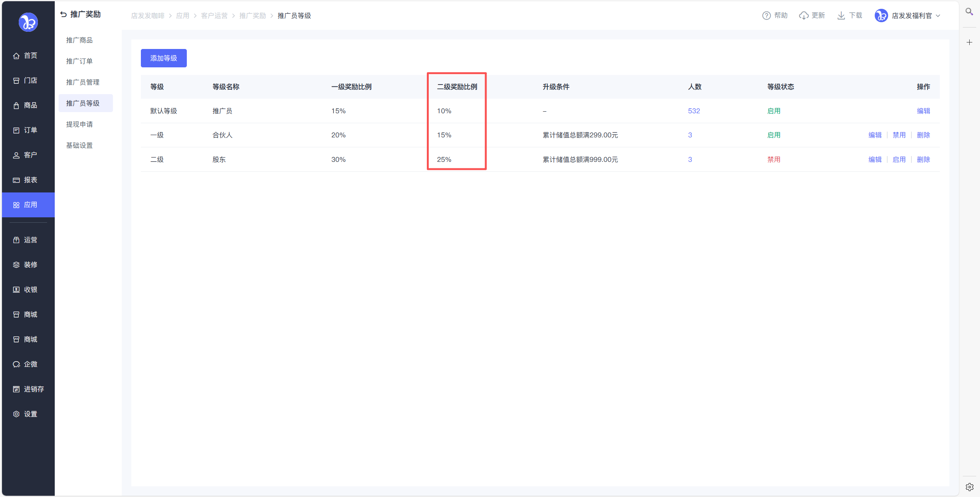Select 提现申请 in the submenu
This screenshot has width=980, height=497.
click(79, 124)
